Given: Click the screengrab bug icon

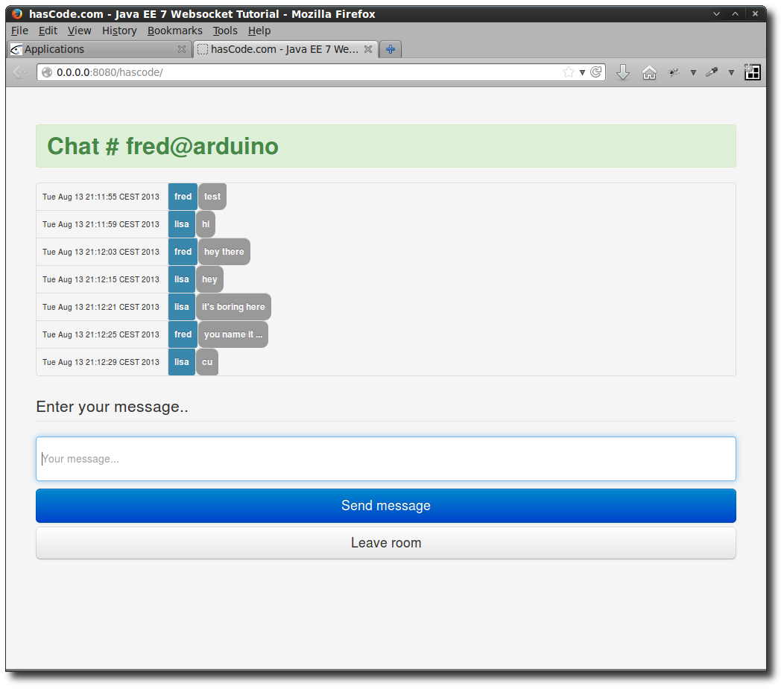Looking at the screenshot, I should point(673,72).
